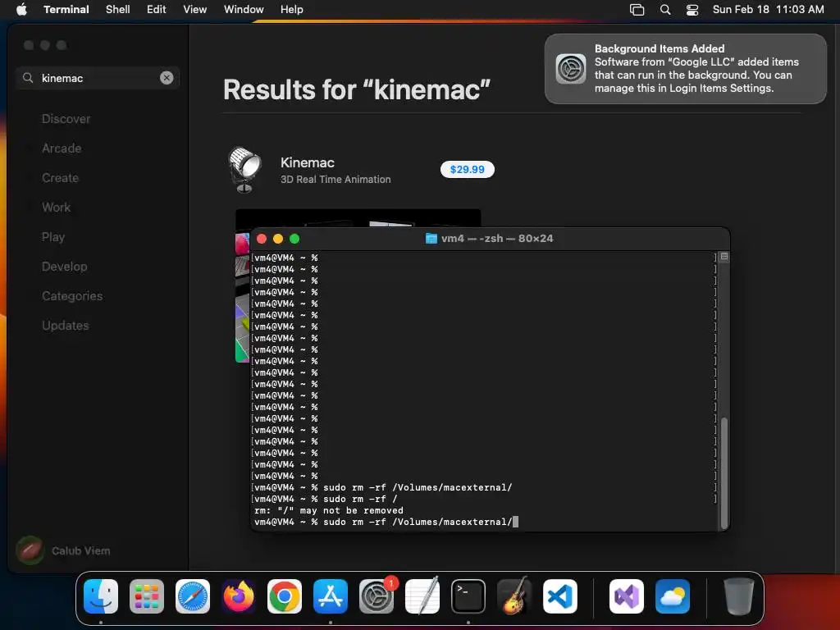Open Updates in App Store sidebar
The width and height of the screenshot is (840, 630).
(66, 325)
